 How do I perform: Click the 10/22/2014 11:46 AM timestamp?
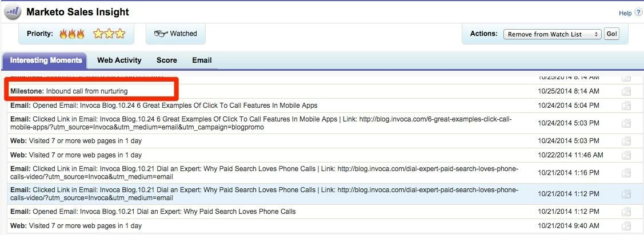click(x=570, y=155)
